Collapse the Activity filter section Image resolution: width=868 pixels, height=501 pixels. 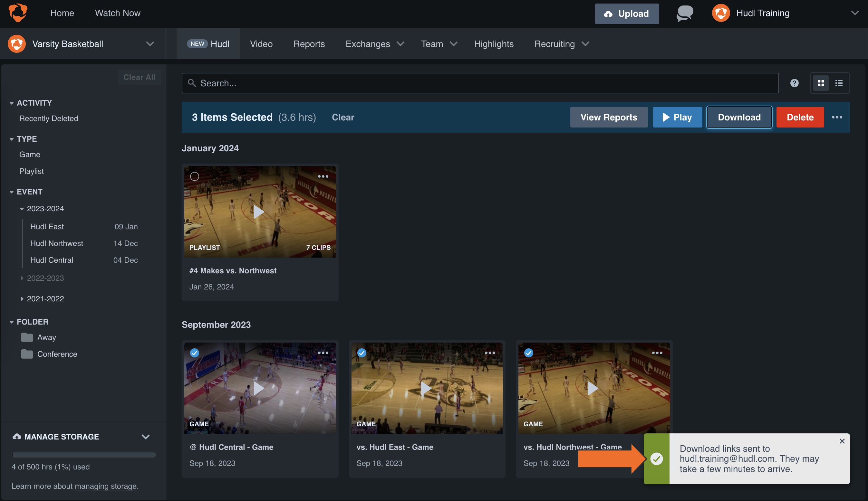click(11, 103)
